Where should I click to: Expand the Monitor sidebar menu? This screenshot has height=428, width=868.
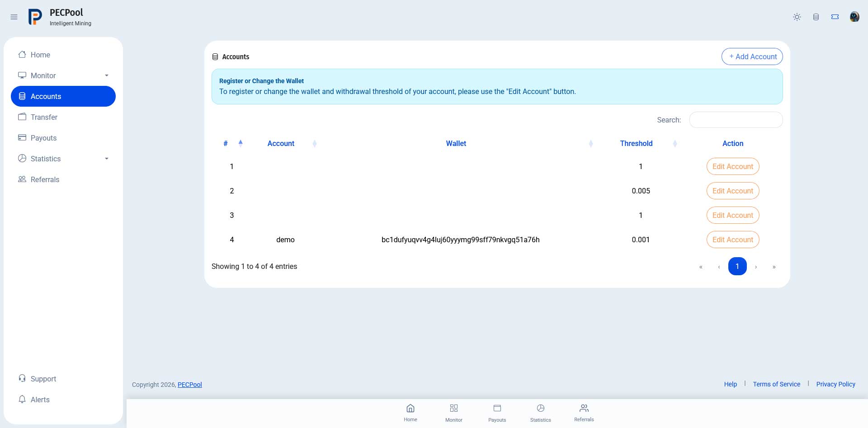tap(63, 75)
